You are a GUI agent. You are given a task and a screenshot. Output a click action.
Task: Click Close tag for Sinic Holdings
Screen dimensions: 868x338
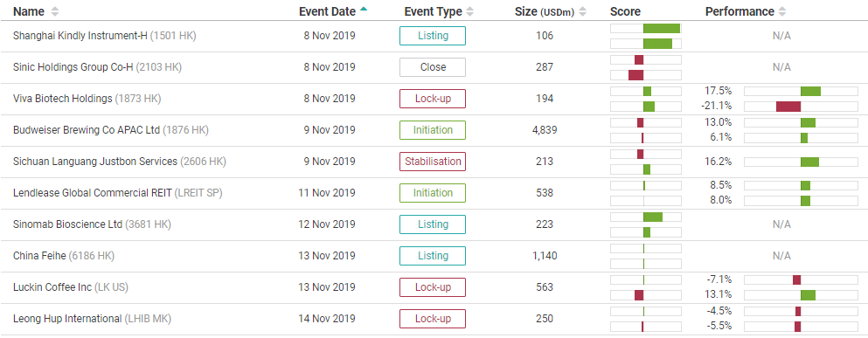click(x=433, y=67)
